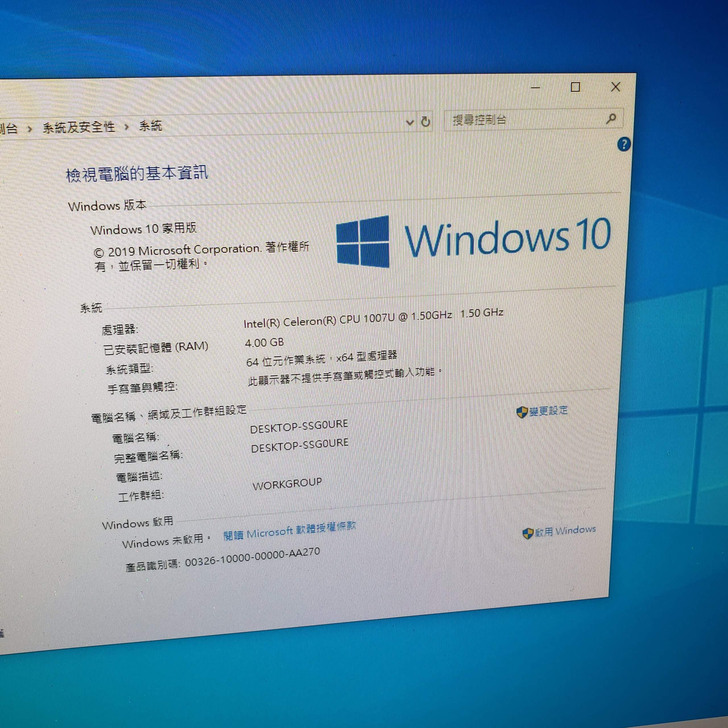Expand chevron after 系統及安全性 breadcrumb
728x728 pixels.
click(127, 127)
